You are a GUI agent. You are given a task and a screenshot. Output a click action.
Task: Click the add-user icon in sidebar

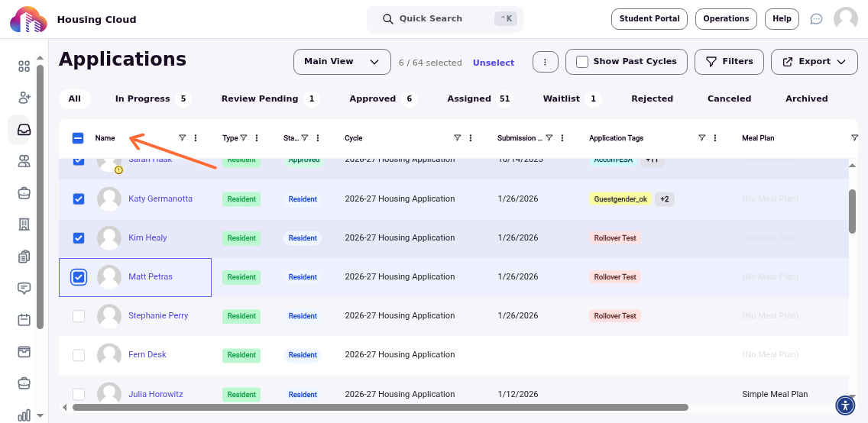click(24, 98)
